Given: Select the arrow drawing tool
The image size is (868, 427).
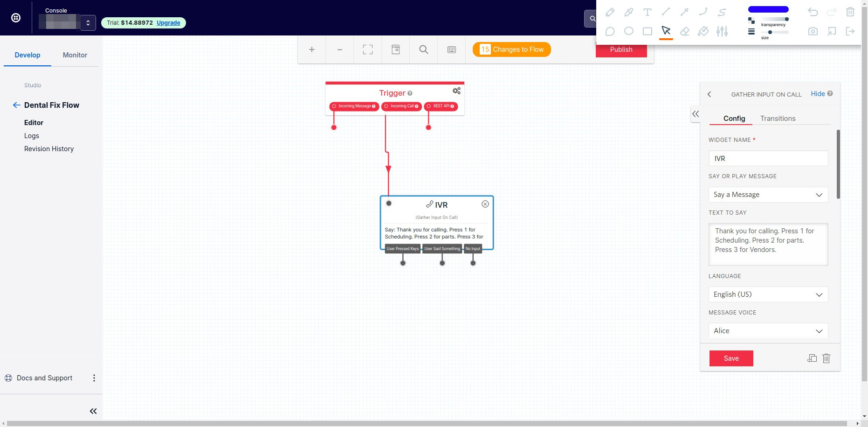Looking at the screenshot, I should [684, 12].
